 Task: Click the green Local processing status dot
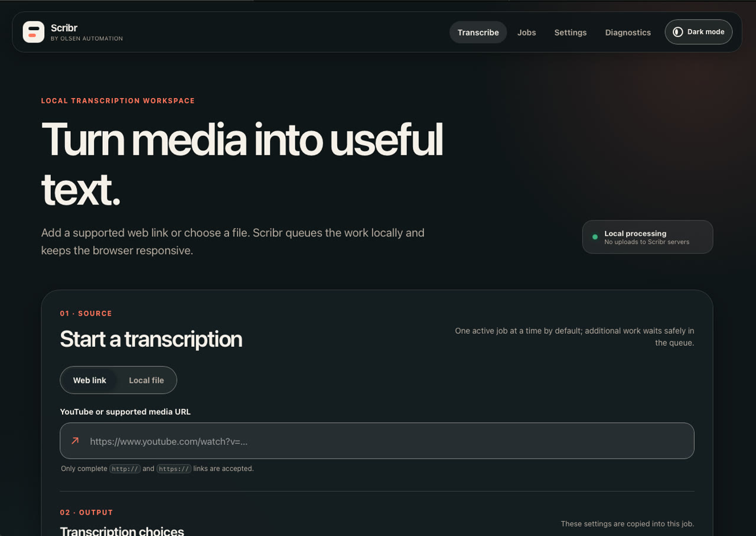coord(595,237)
